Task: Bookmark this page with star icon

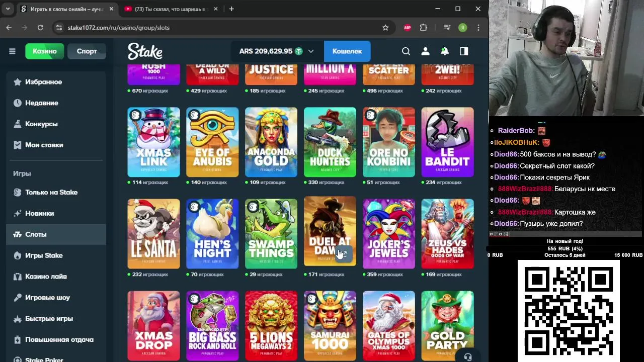Action: pyautogui.click(x=385, y=28)
